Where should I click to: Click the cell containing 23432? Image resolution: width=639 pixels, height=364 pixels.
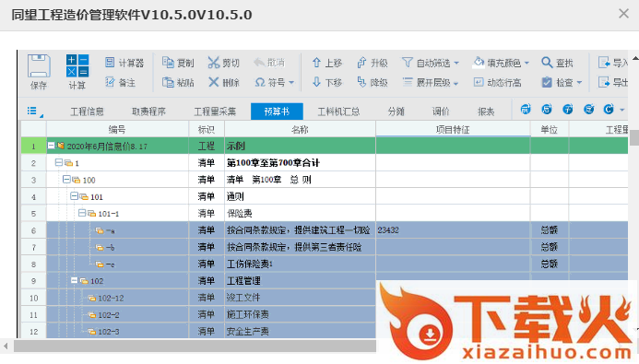(x=453, y=230)
